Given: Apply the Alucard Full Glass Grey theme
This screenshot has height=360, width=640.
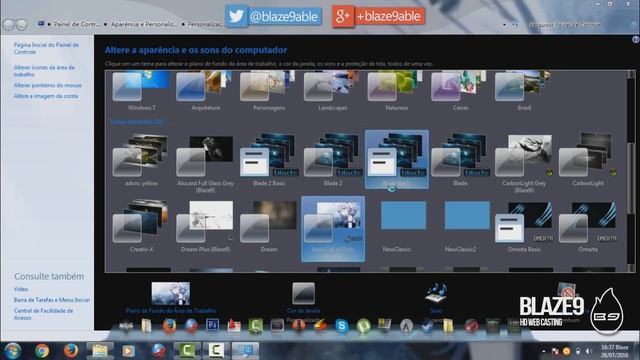Looking at the screenshot, I should coord(205,162).
